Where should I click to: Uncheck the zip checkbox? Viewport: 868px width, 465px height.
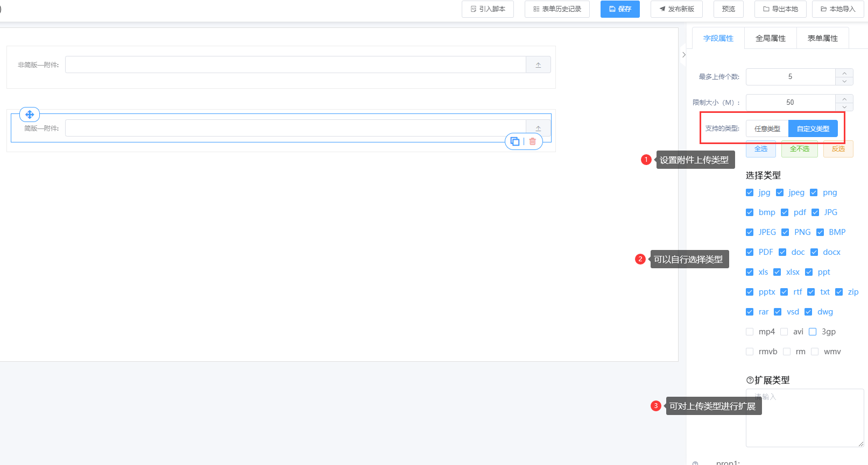[x=839, y=292]
